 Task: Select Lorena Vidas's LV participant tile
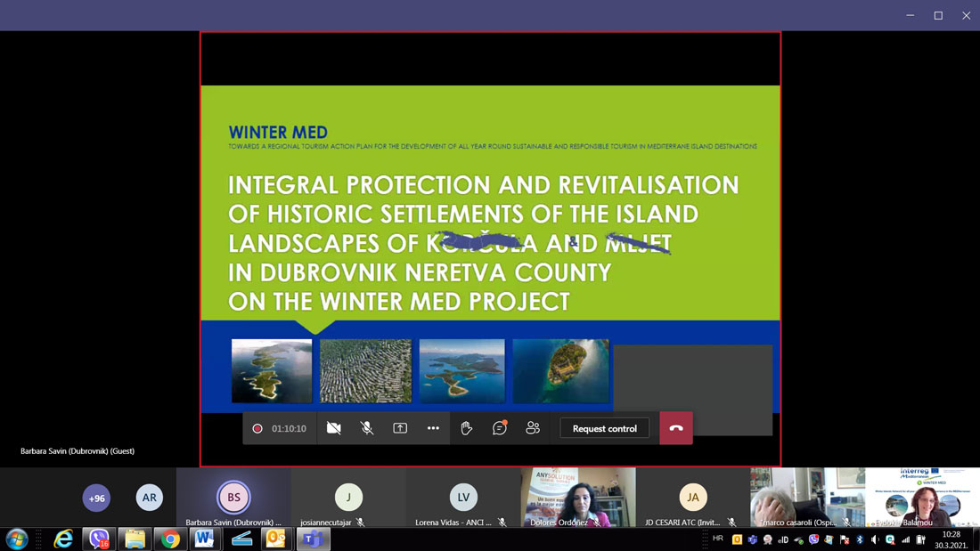pyautogui.click(x=463, y=498)
